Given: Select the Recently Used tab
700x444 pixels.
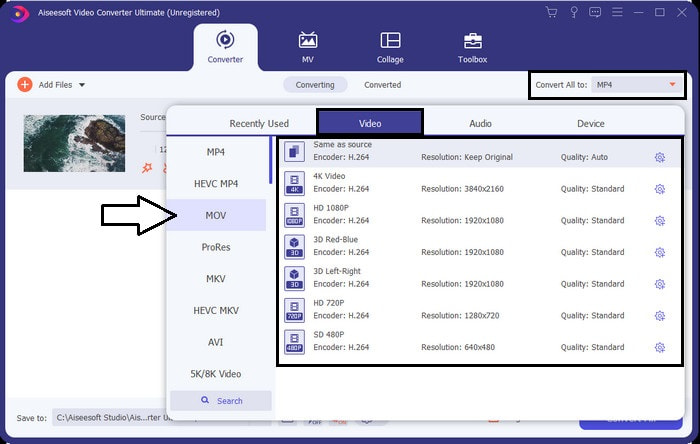Looking at the screenshot, I should [259, 124].
